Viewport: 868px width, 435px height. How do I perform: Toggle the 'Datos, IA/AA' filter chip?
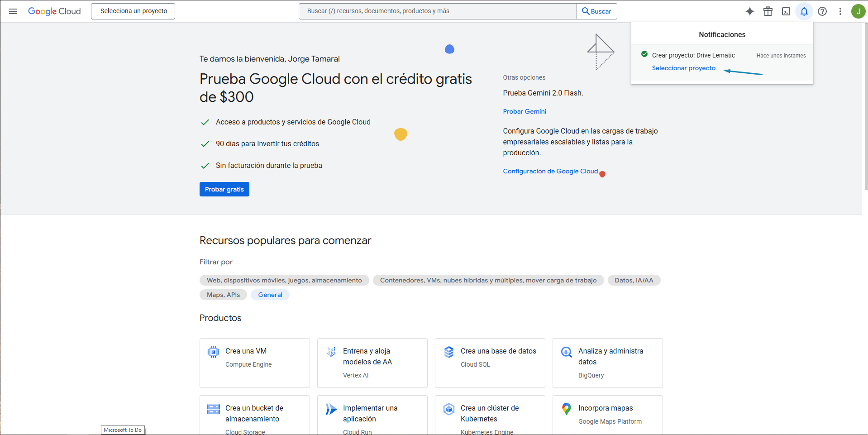(634, 280)
